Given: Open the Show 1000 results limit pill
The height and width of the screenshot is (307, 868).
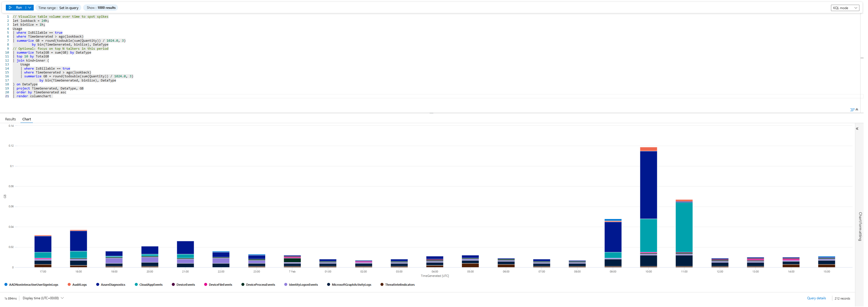Looking at the screenshot, I should click(101, 8).
